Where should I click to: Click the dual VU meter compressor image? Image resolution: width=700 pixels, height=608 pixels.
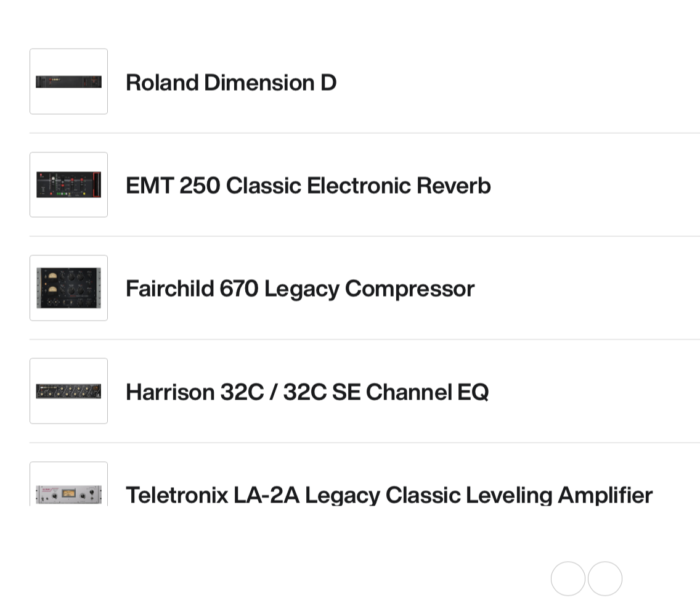(68, 288)
